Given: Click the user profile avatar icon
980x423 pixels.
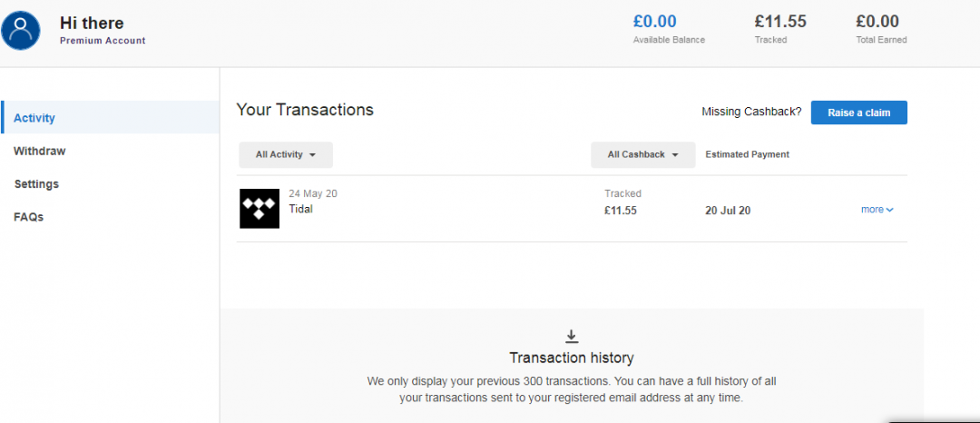Looking at the screenshot, I should tap(22, 30).
